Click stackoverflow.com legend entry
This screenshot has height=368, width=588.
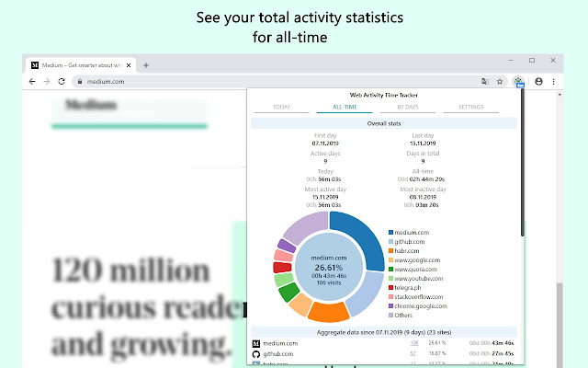coord(416,297)
